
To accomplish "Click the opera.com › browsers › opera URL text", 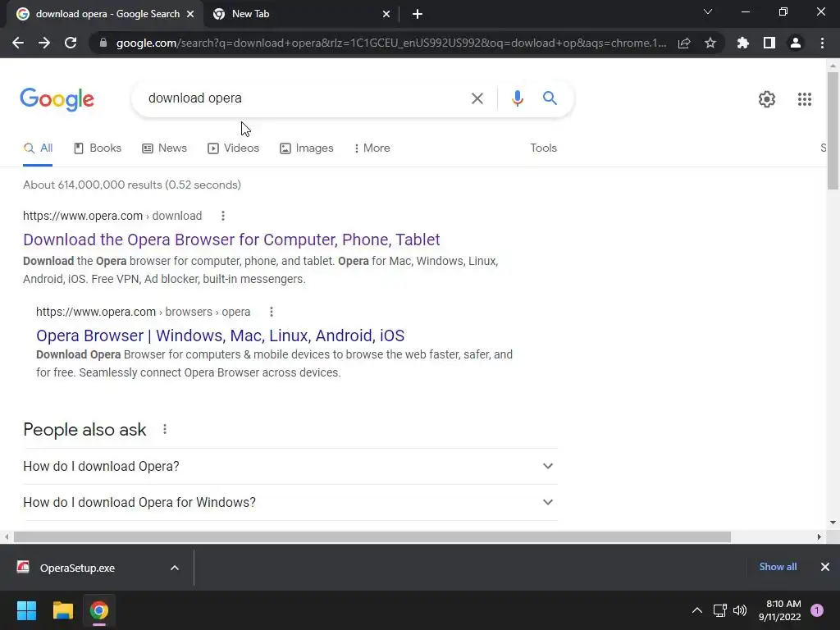I will 143,312.
